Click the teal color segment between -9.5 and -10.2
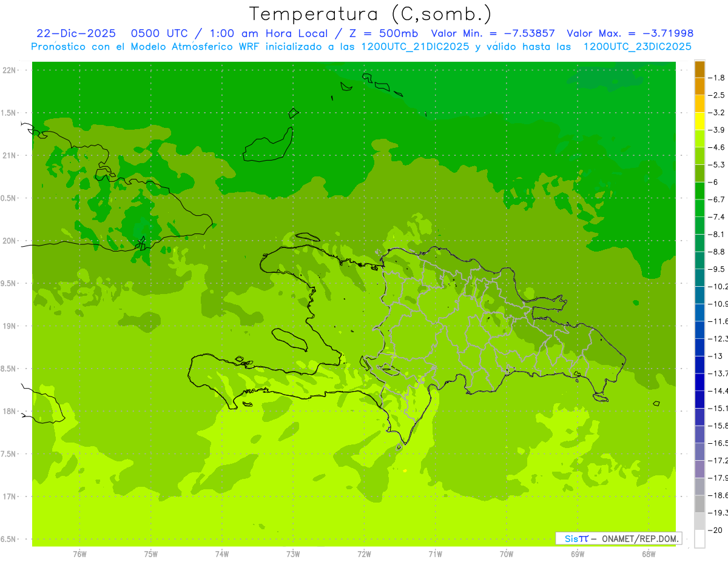 coord(699,278)
